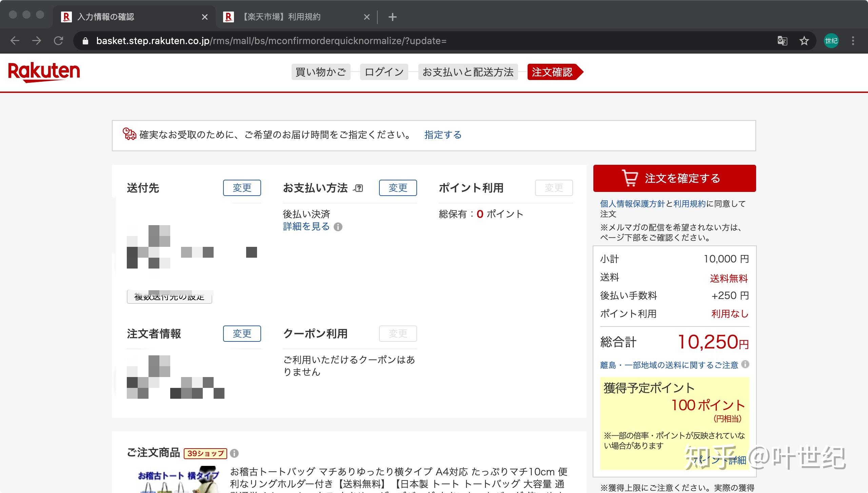Click 複数送付先の設定 button

[169, 297]
